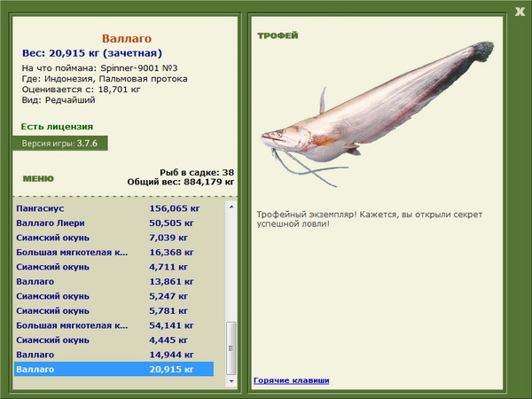Select Сиамский окунь 7,039 кг row
Screen dimensions: 532x399
114,238
